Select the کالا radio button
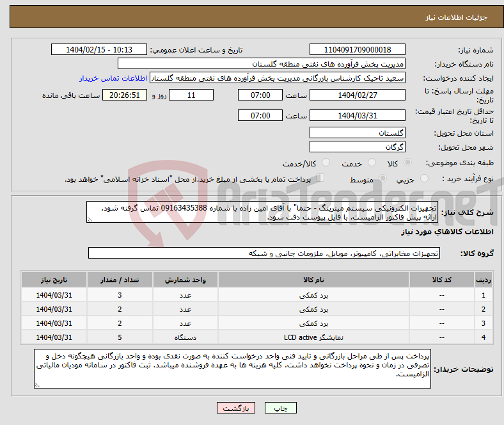This screenshot has height=425, width=504. 407,163
